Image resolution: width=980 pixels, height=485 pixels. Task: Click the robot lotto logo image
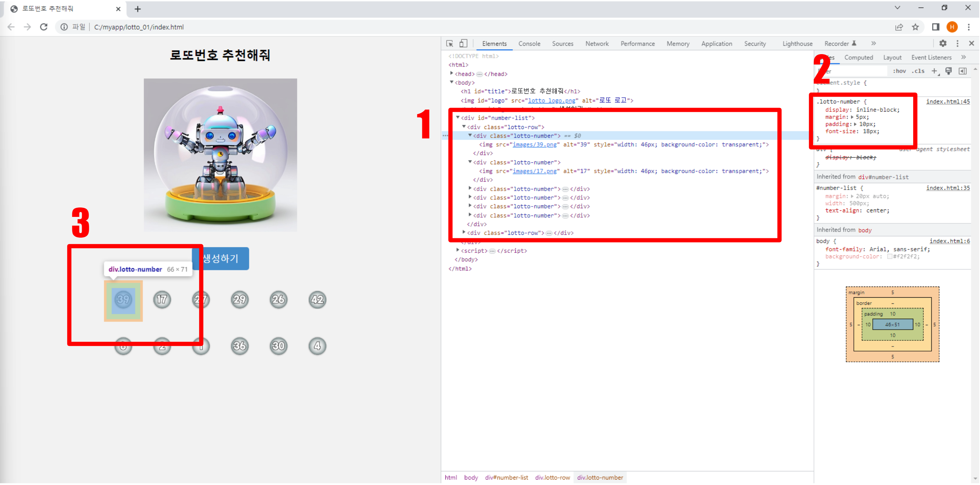(x=220, y=155)
